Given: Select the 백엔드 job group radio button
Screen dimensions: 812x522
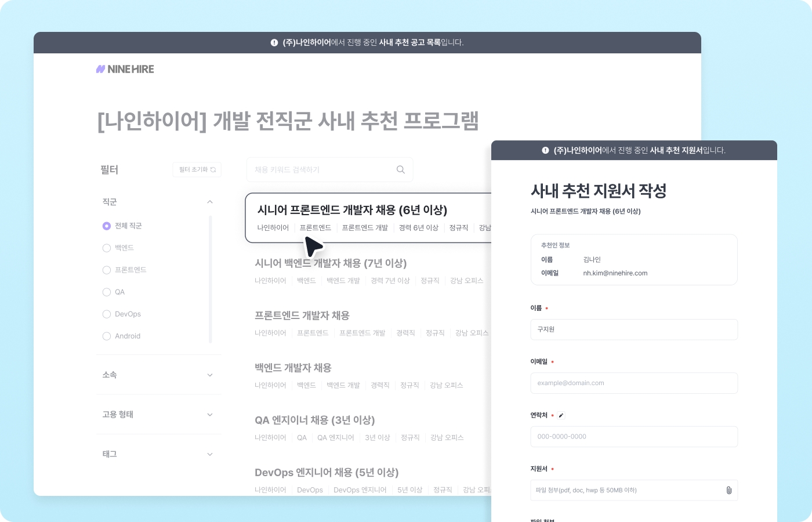Looking at the screenshot, I should point(107,248).
